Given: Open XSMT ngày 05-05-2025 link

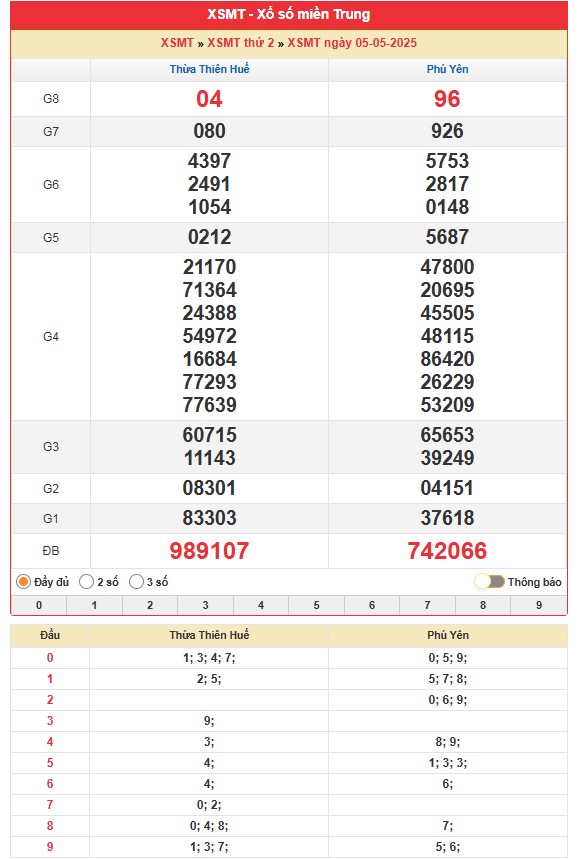Looking at the screenshot, I should pyautogui.click(x=352, y=43).
